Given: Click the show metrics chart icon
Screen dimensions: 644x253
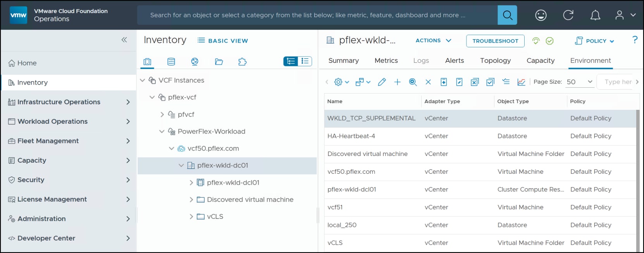Looking at the screenshot, I should pyautogui.click(x=521, y=82).
